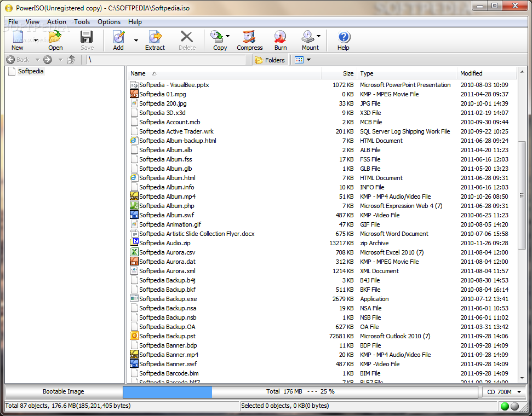Open the CD 700M media size dropdown
532x416 pixels.
[x=504, y=392]
